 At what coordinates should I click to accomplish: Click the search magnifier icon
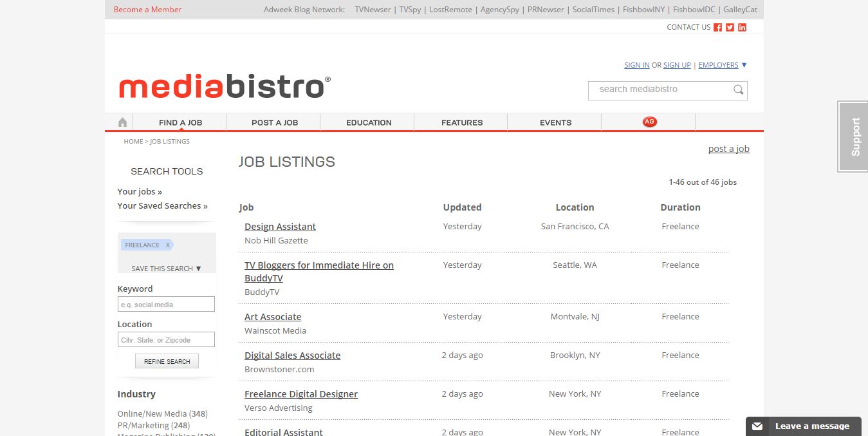tap(739, 90)
